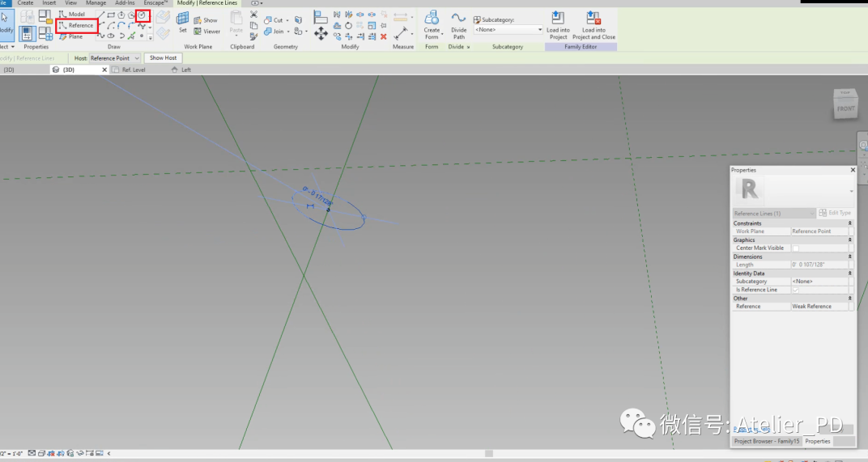Click Load into Project icon
Screen dimensions: 868x462
(x=558, y=25)
